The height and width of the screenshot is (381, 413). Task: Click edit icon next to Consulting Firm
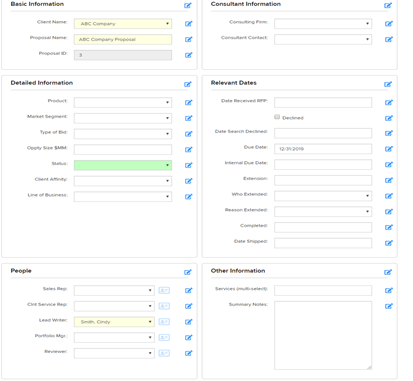[389, 24]
